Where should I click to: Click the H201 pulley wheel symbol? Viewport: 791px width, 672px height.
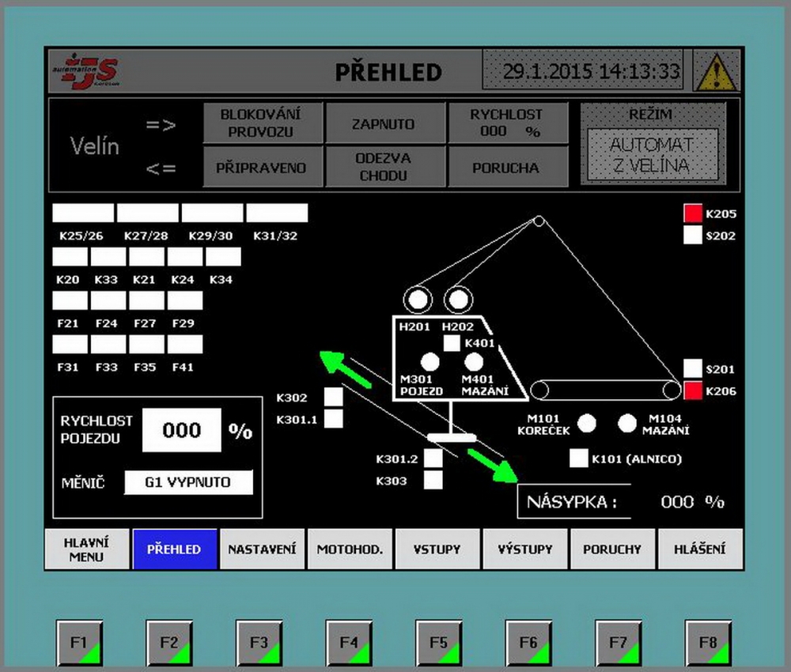click(x=418, y=300)
